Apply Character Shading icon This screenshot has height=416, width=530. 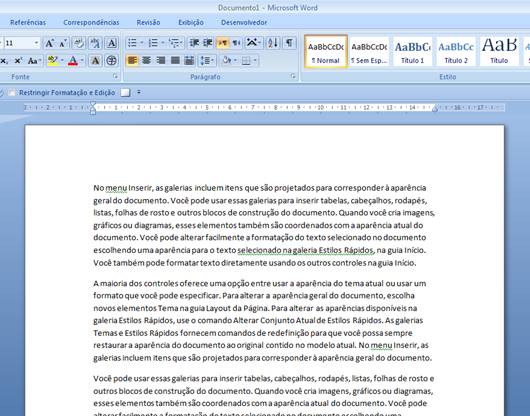[95, 61]
